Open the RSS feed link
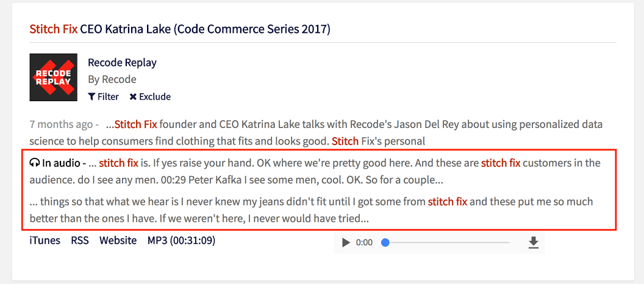644x284 pixels. (x=80, y=241)
